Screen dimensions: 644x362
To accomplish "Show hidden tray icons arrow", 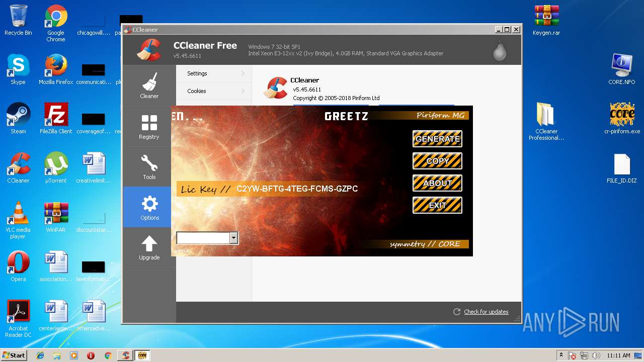I will tap(561, 355).
